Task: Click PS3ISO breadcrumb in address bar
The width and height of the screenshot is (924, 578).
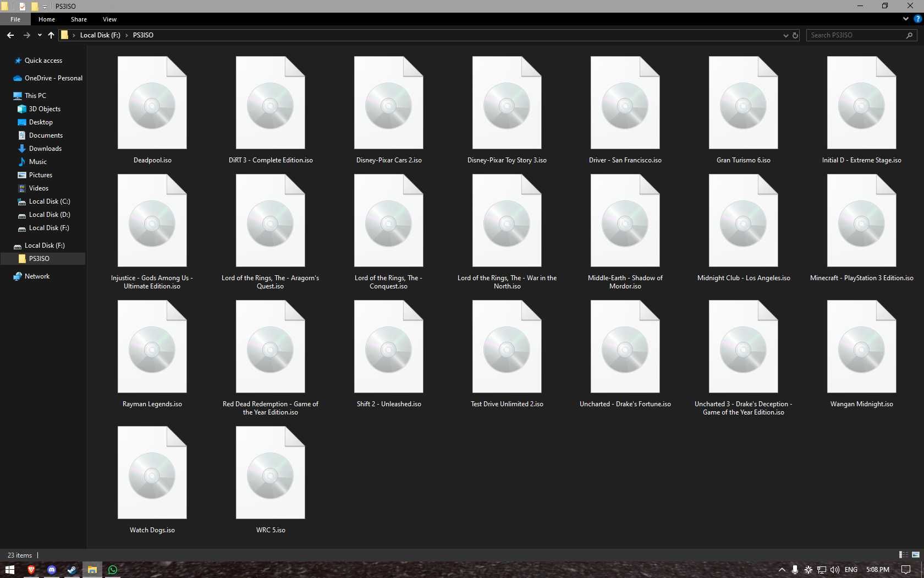Action: (143, 35)
